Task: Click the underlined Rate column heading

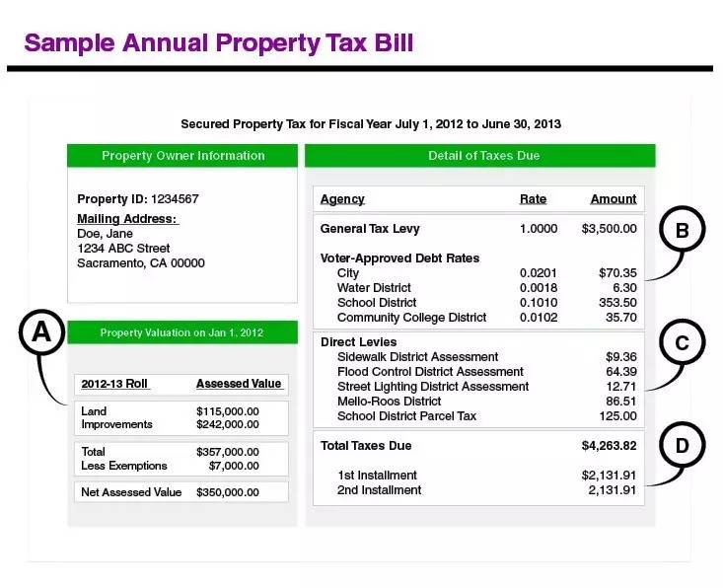Action: [x=533, y=199]
